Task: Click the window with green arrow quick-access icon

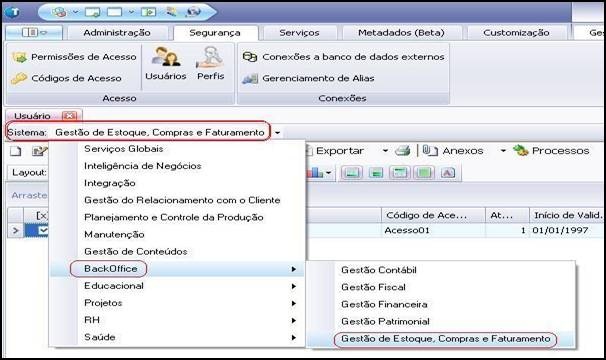Action: tap(92, 12)
